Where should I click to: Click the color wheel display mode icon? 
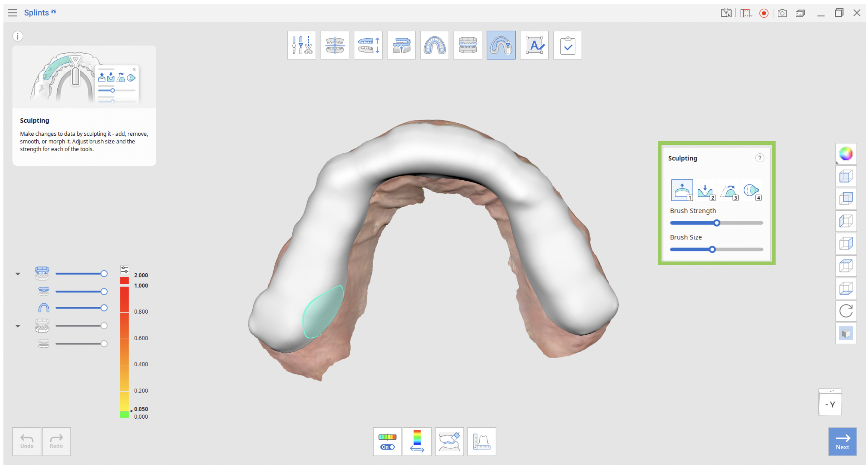(x=846, y=154)
